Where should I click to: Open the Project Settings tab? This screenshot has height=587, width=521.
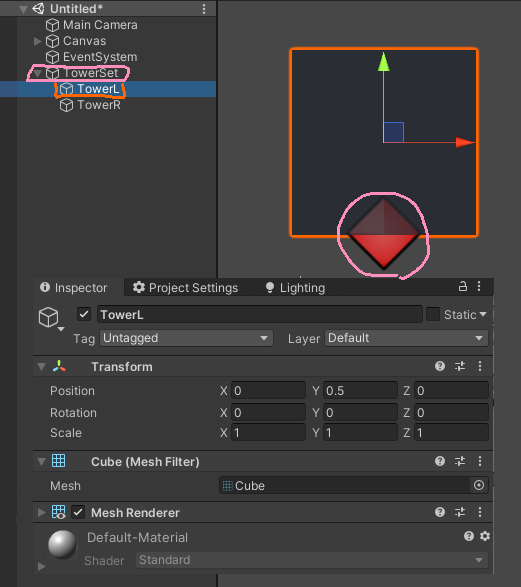click(186, 288)
